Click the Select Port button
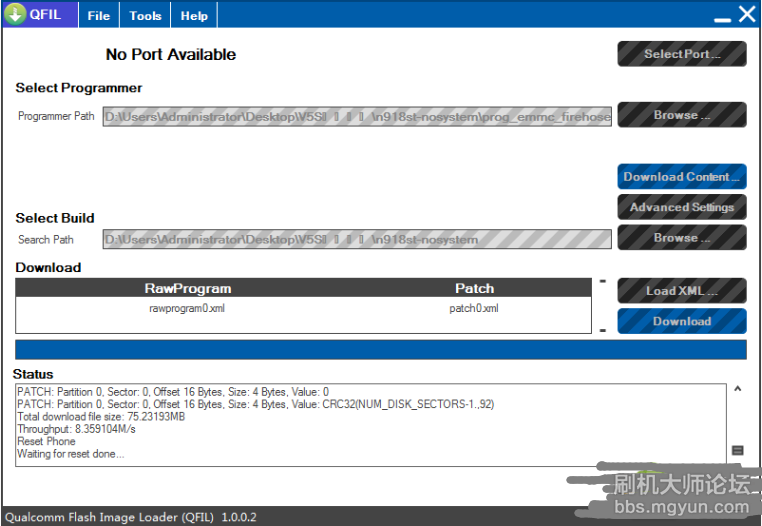Image resolution: width=762 pixels, height=526 pixels. tap(682, 54)
